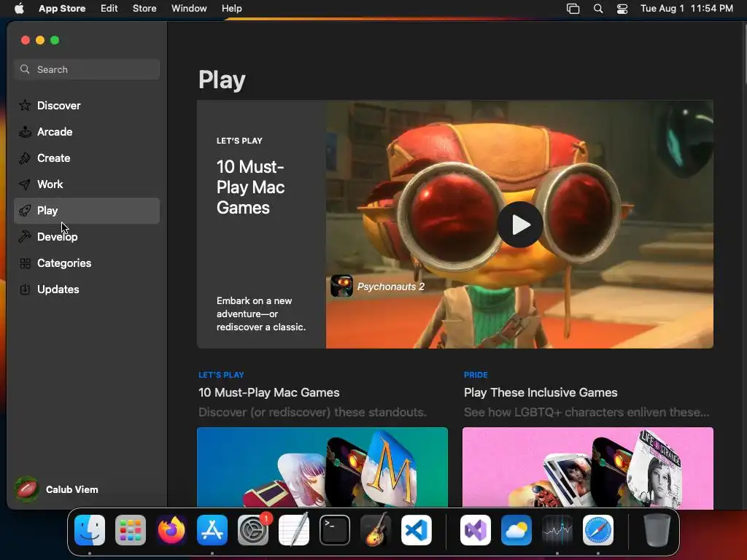Open Control Center in menu bar
This screenshot has width=747, height=560.
(622, 9)
